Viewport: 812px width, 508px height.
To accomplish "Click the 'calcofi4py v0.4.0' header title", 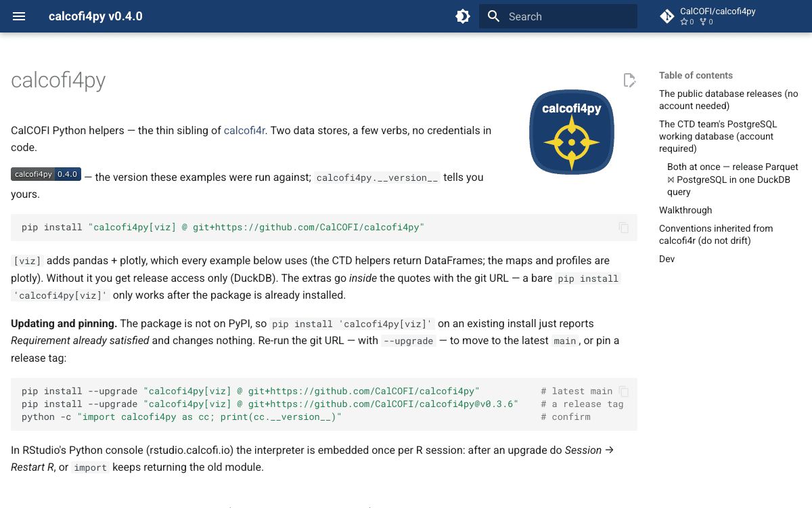I will point(95,16).
